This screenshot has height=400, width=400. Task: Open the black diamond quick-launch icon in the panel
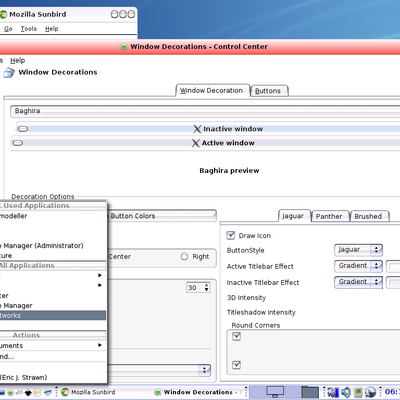(x=28, y=392)
